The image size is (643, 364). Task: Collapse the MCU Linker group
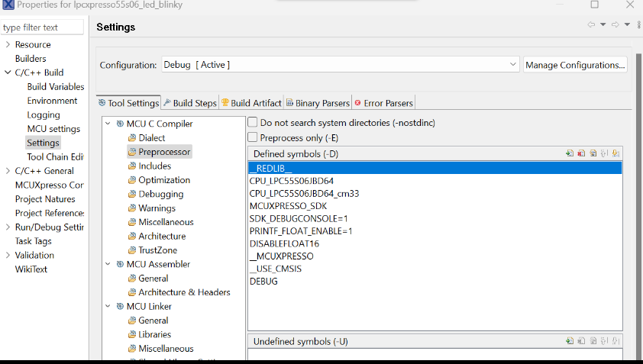pyautogui.click(x=108, y=306)
